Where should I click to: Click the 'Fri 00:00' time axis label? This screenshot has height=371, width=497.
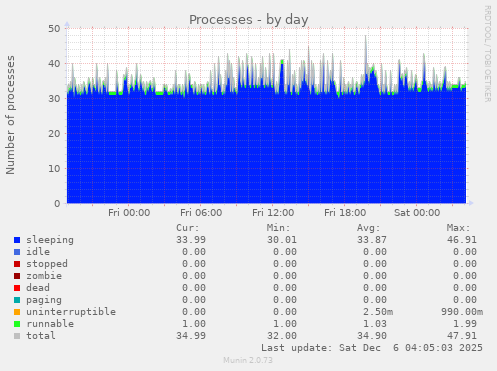(129, 213)
